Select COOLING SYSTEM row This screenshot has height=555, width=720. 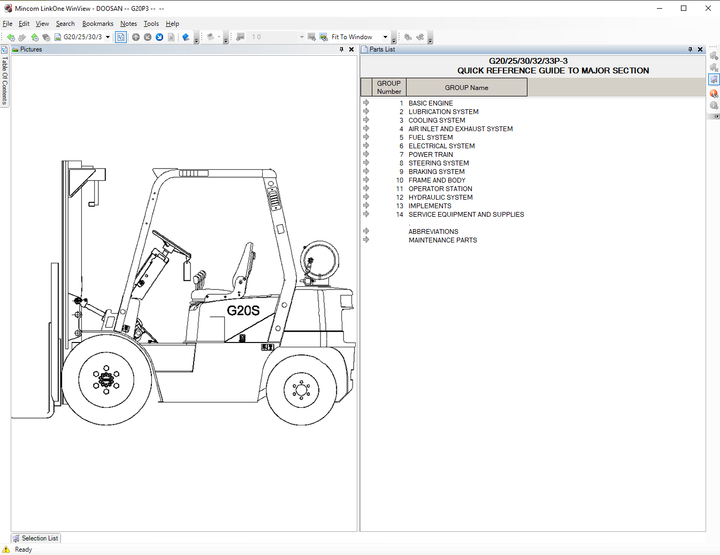[x=437, y=120]
